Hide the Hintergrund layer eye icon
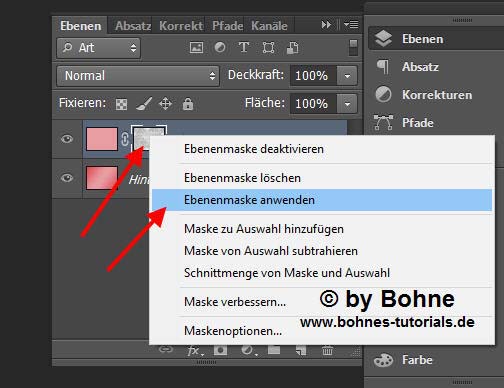The height and width of the screenshot is (388, 504). 67,178
